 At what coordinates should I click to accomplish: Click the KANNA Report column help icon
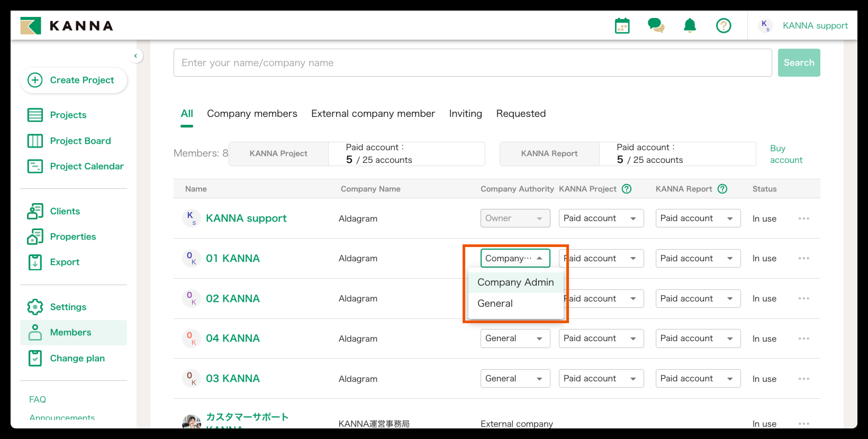coord(722,189)
